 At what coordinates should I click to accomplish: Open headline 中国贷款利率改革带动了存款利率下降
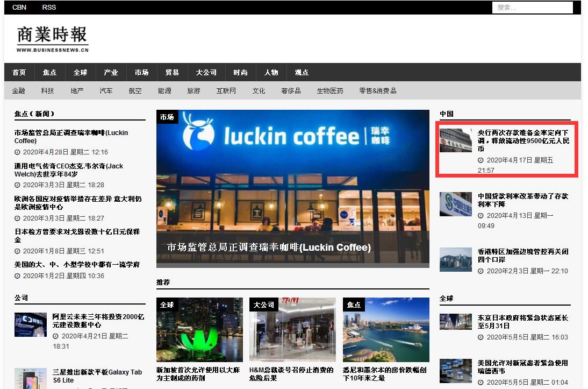(523, 200)
